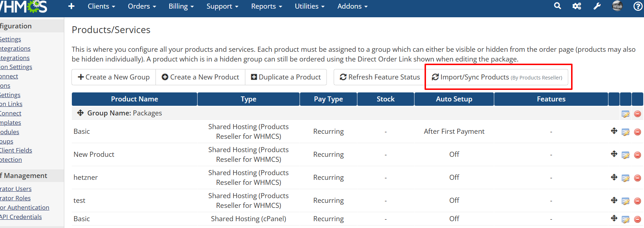The image size is (644, 228).
Task: Click the plus quick-add icon in navbar
Action: coord(71,6)
